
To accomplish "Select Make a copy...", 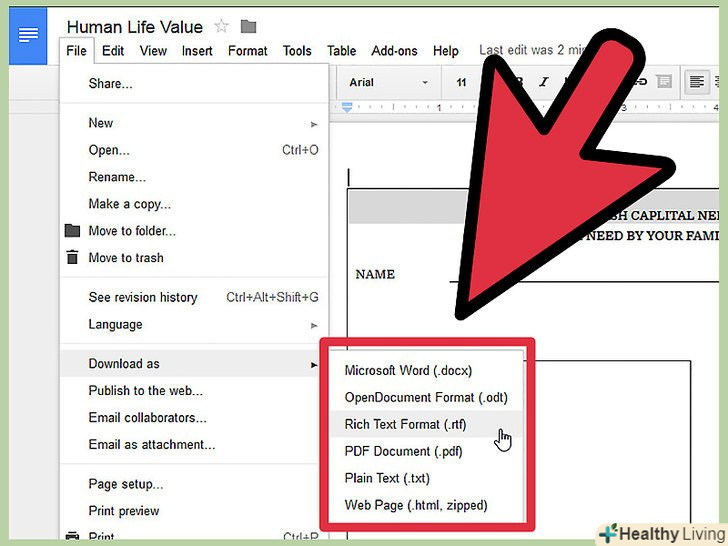I will point(194,204).
